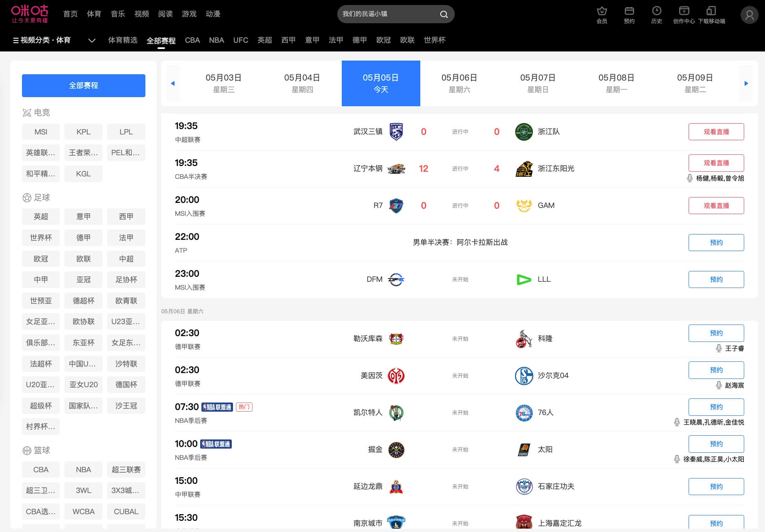This screenshot has height=532, width=765.
Task: Open the user profile avatar
Action: click(x=749, y=15)
